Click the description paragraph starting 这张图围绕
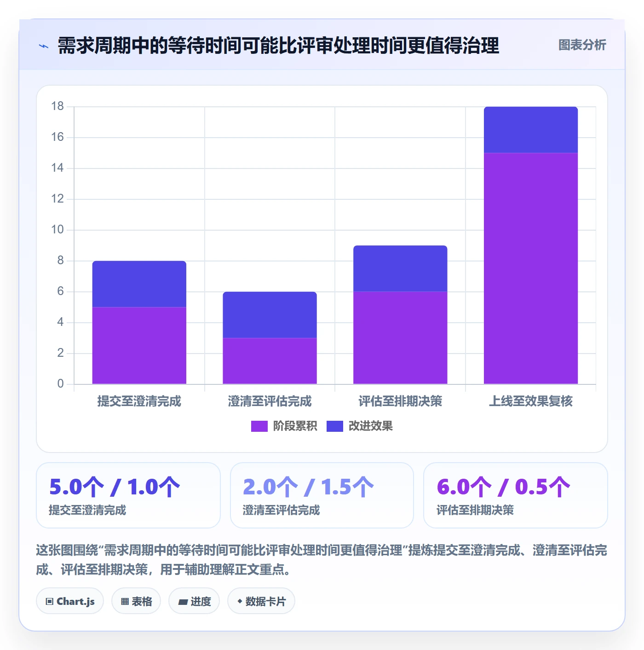This screenshot has width=644, height=650. point(322,560)
